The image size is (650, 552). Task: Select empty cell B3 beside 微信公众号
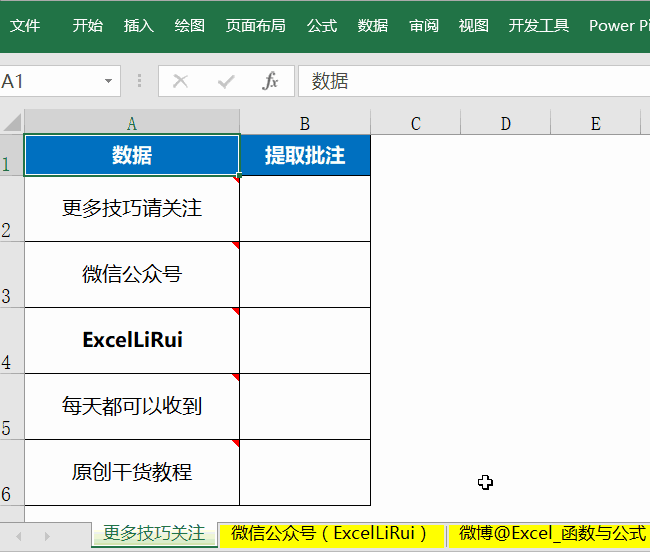tap(305, 275)
